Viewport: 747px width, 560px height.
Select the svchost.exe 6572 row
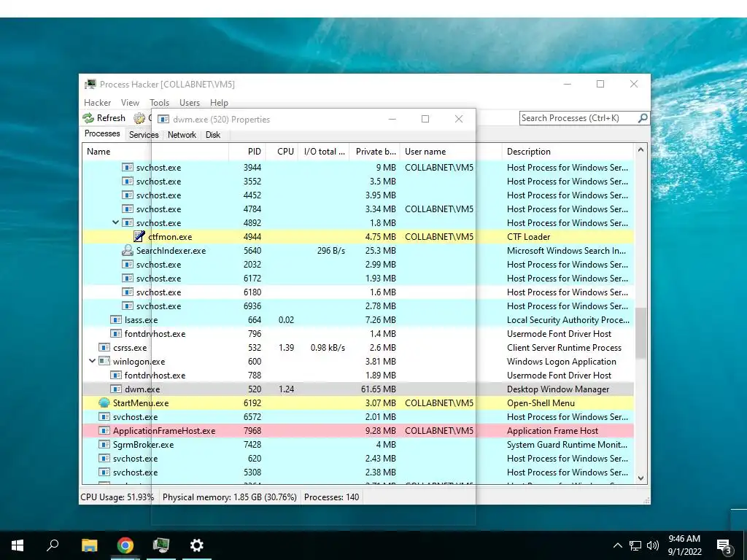click(x=358, y=416)
